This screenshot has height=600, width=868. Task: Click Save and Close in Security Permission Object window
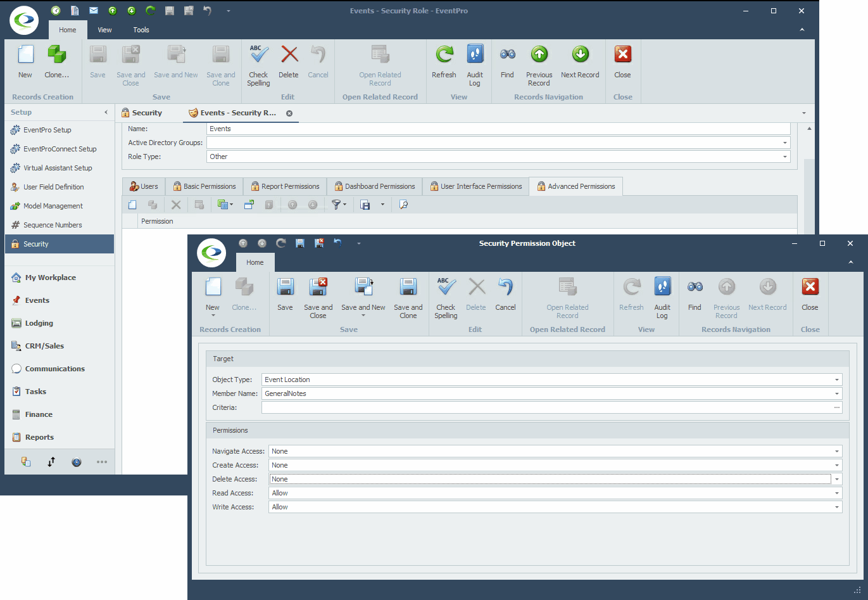click(x=318, y=298)
